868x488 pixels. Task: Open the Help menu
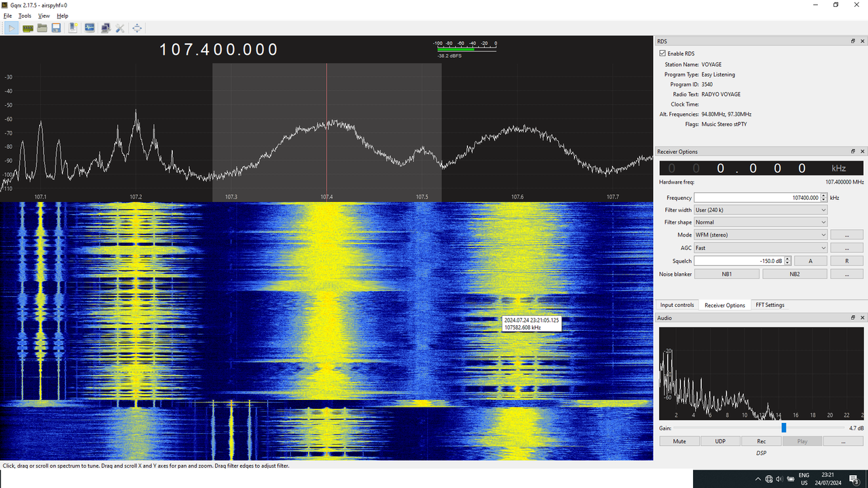[x=62, y=16]
